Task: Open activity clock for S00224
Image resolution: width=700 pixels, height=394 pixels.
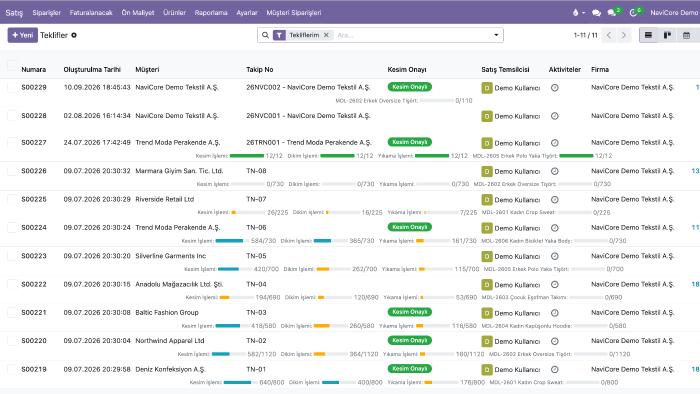Action: pos(554,228)
